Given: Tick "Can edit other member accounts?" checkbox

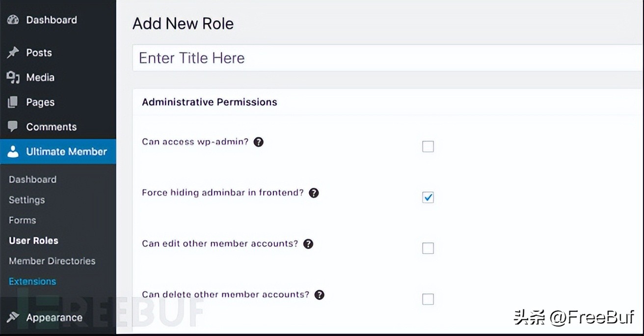Looking at the screenshot, I should [x=428, y=248].
